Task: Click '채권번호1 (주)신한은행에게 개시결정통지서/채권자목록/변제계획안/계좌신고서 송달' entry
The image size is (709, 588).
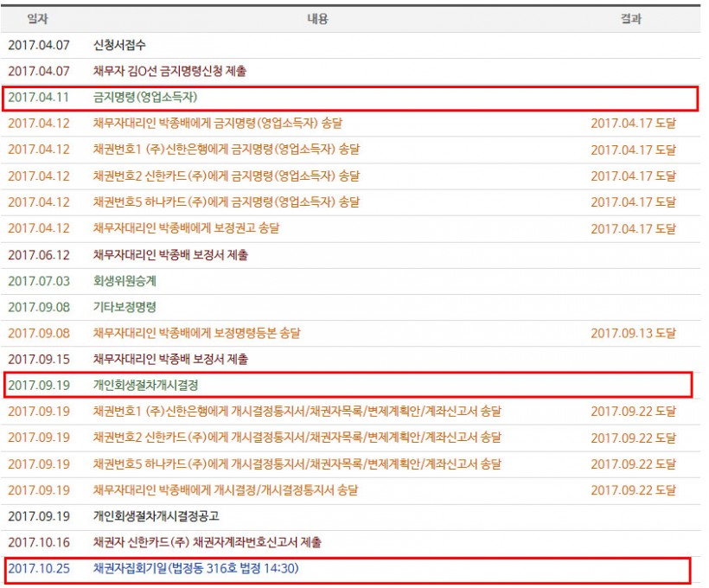Action: pos(297,412)
